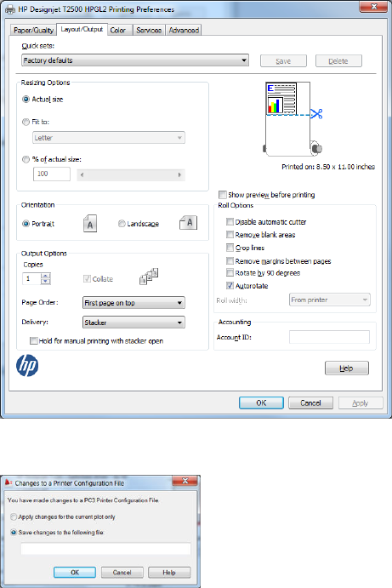The height and width of the screenshot is (588, 392).
Task: Click the printer icon in title bar
Action: click(10, 9)
